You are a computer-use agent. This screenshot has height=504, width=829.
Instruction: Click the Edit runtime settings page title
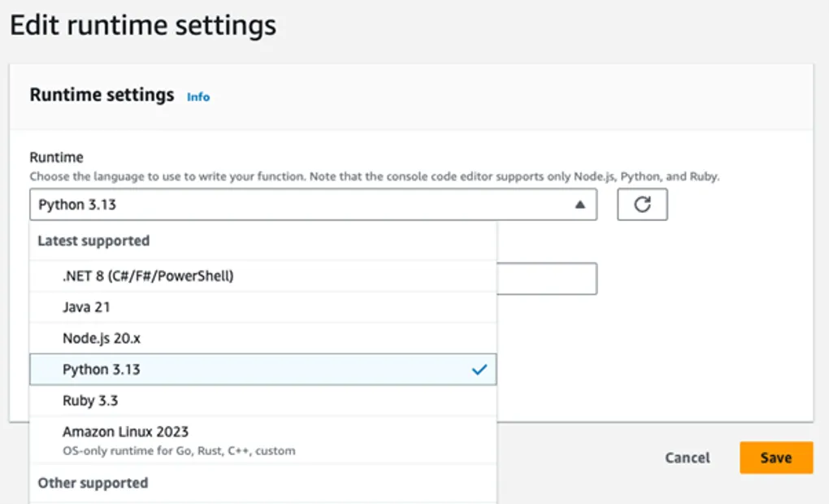click(143, 25)
